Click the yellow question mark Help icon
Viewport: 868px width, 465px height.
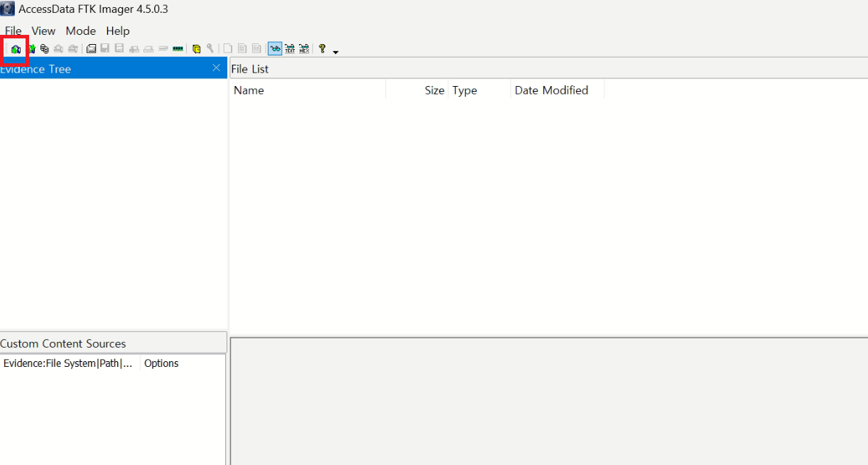[322, 48]
